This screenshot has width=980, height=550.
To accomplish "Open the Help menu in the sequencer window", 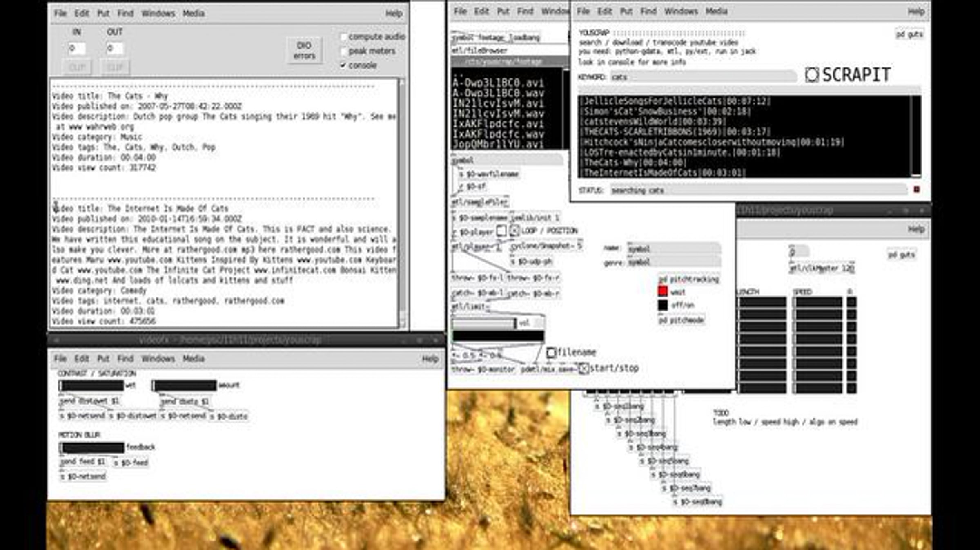I will tap(916, 229).
